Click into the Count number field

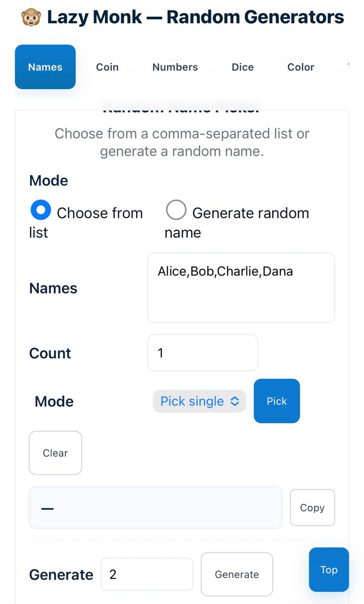(203, 353)
